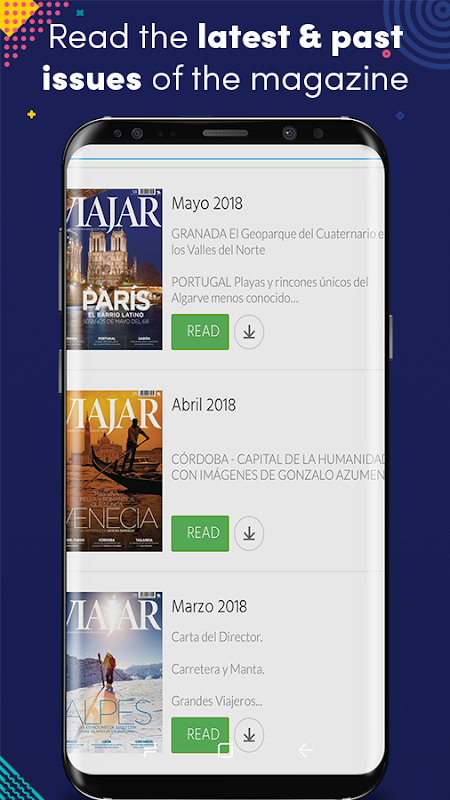Open the Venecia cover thumbnail
This screenshot has width=450, height=800.
(x=114, y=470)
